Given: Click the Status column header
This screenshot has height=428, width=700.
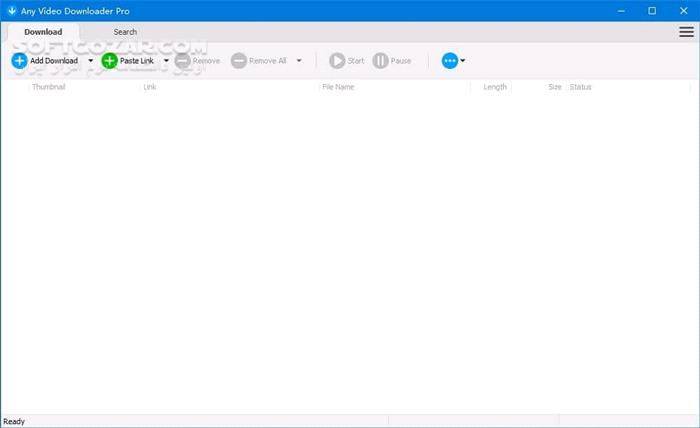Looking at the screenshot, I should (x=580, y=87).
